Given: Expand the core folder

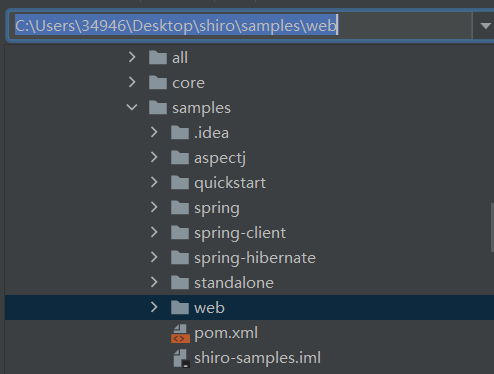Looking at the screenshot, I should pos(132,82).
